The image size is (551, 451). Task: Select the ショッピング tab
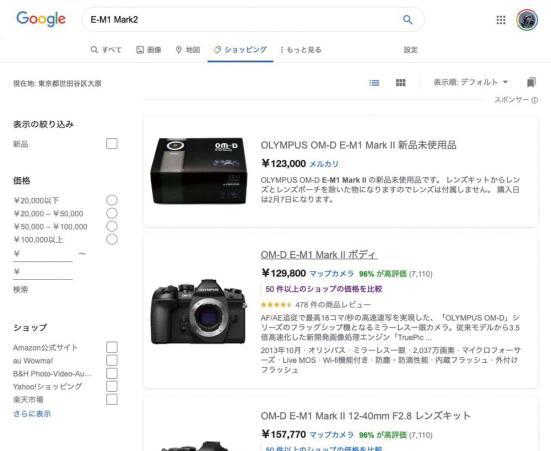pyautogui.click(x=240, y=50)
